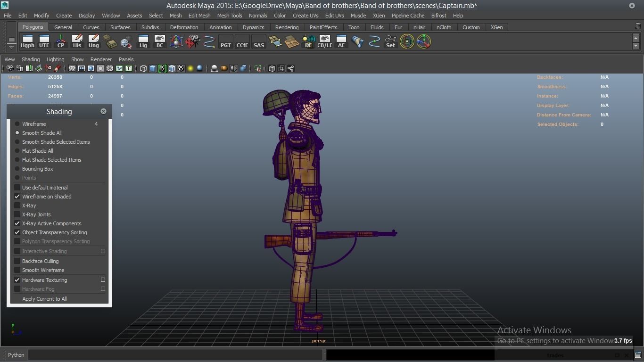This screenshot has width=644, height=362.
Task: Toggle Object Transparency Sorting checkbox
Action: pyautogui.click(x=17, y=232)
